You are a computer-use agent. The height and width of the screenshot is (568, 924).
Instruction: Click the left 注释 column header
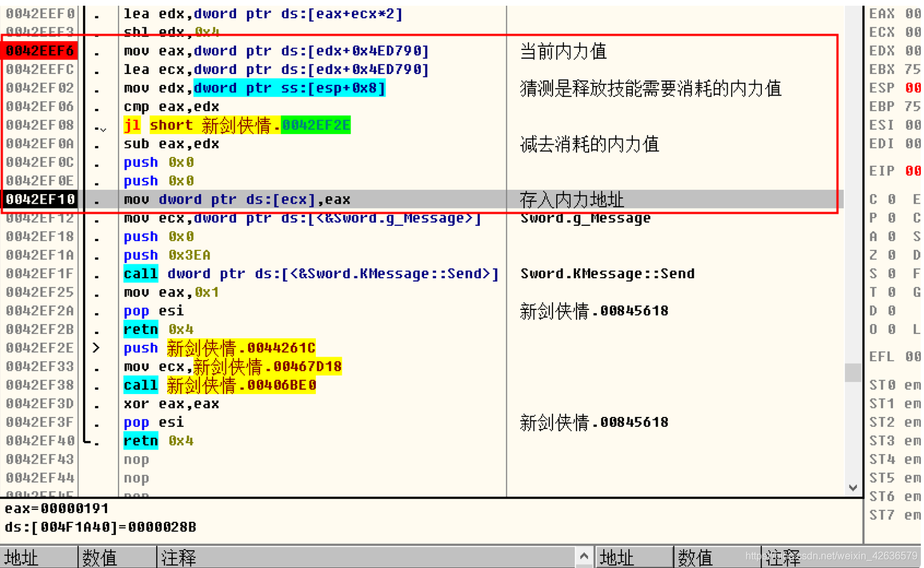[x=366, y=557]
